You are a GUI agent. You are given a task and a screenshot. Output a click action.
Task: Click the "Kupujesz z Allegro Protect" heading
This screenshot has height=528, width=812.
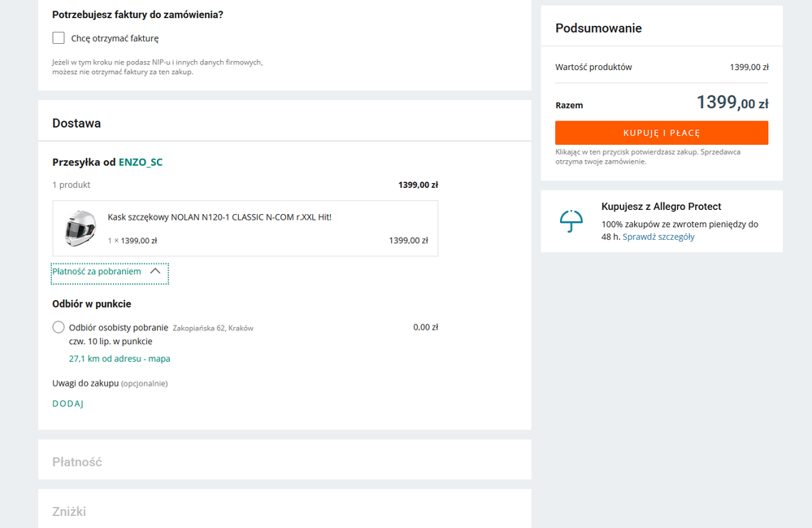tap(661, 207)
